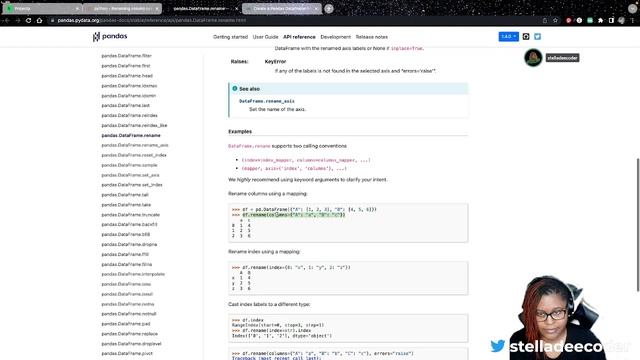
Task: Open pandas.DataFrame.first in the sidebar
Action: (126, 66)
